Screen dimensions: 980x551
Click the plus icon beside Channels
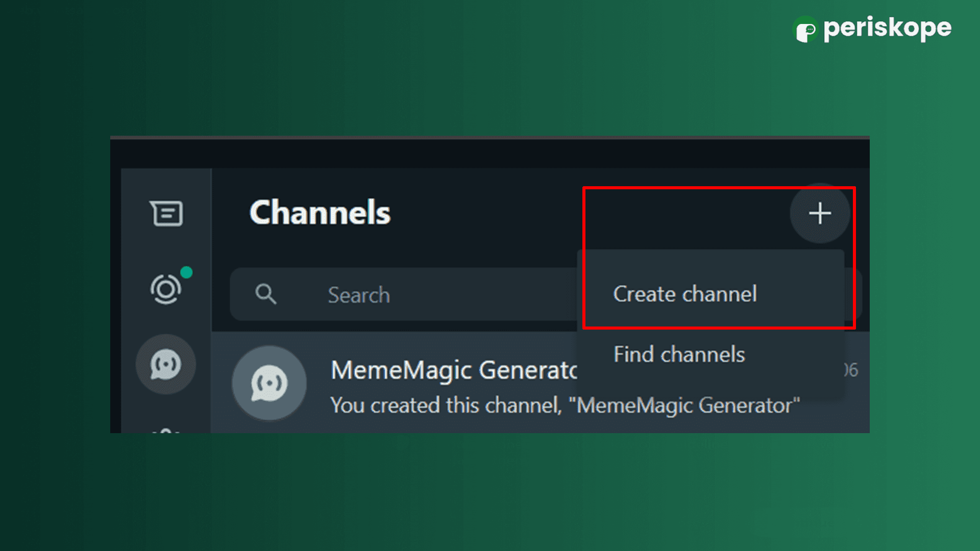[x=820, y=213]
